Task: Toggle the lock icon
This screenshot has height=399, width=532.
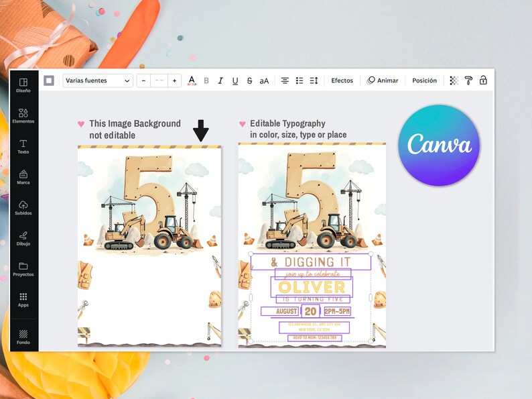Action: [x=483, y=80]
